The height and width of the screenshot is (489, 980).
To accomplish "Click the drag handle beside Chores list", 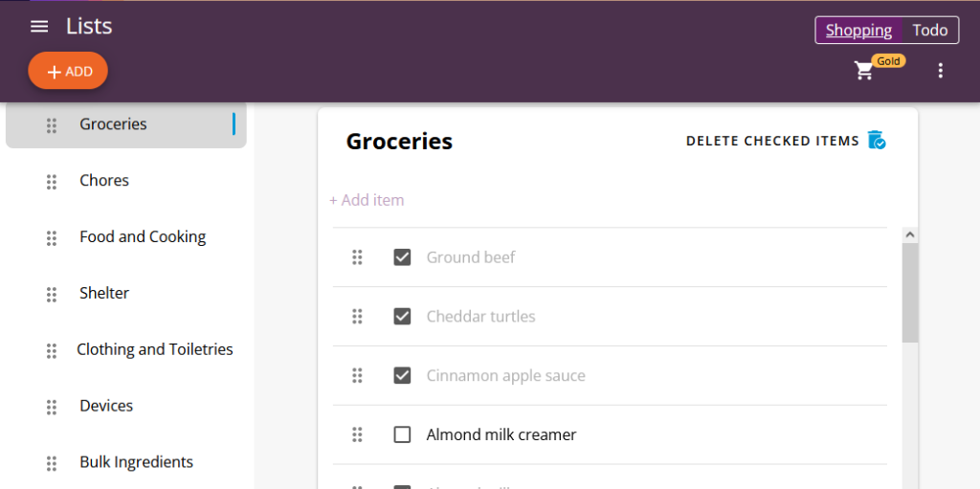I will click(52, 182).
